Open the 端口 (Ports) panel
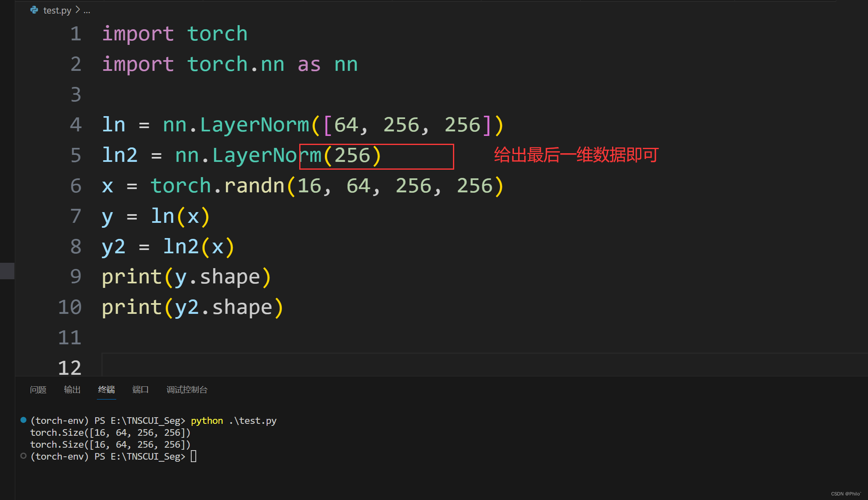 pos(140,390)
